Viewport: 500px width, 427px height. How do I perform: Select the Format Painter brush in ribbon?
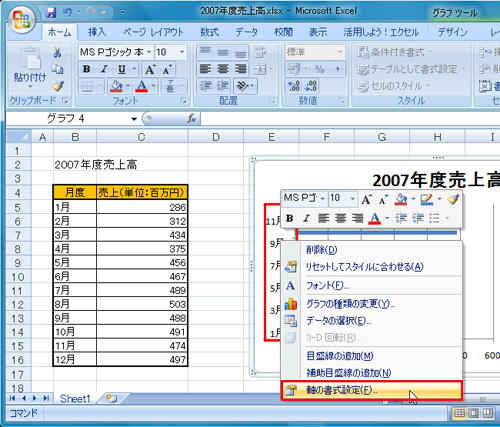(x=58, y=86)
